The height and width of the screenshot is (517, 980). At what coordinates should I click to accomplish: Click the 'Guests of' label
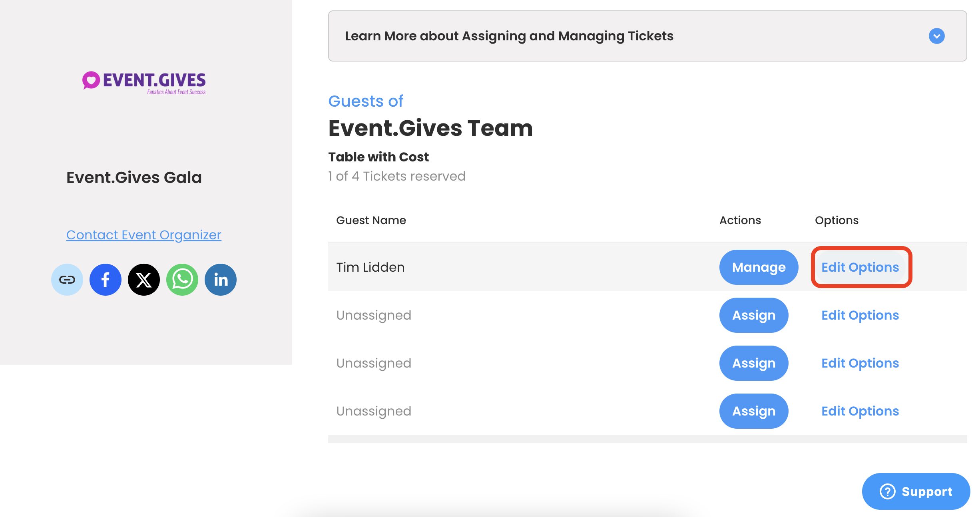(366, 101)
